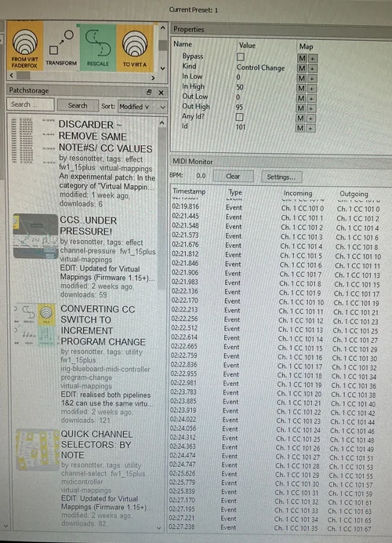Click plus map button for Id

pos(310,129)
